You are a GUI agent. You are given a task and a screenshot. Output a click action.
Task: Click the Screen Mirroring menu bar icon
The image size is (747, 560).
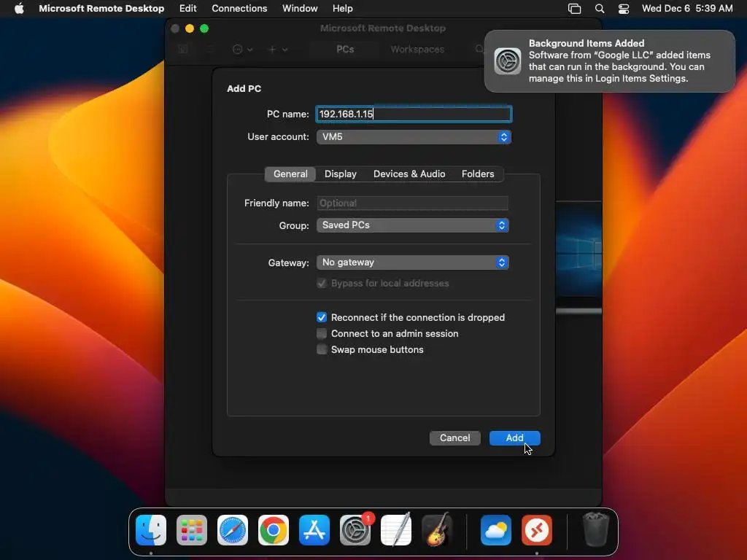tap(575, 9)
